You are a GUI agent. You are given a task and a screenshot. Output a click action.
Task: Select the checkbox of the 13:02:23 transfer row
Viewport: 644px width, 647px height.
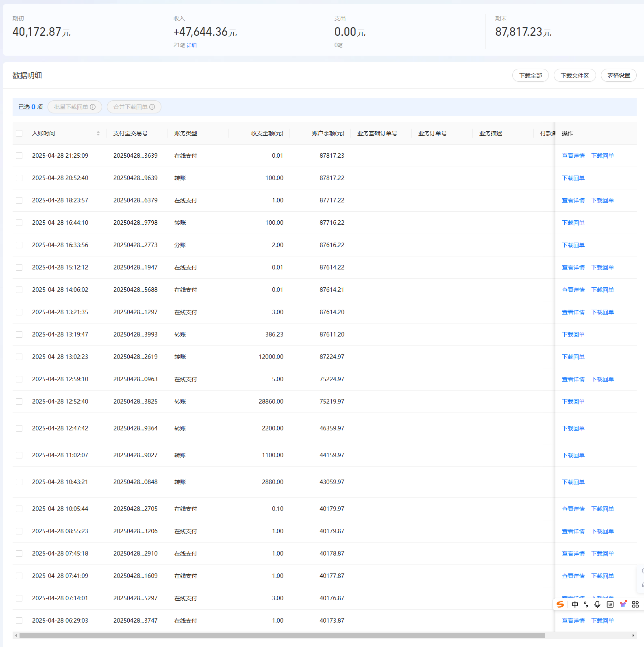click(x=19, y=357)
